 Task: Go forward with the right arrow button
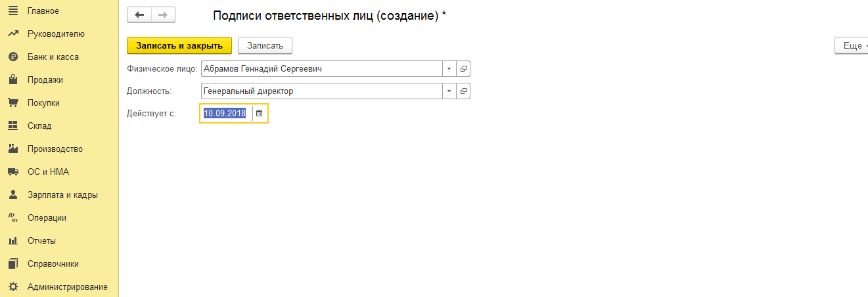point(164,15)
